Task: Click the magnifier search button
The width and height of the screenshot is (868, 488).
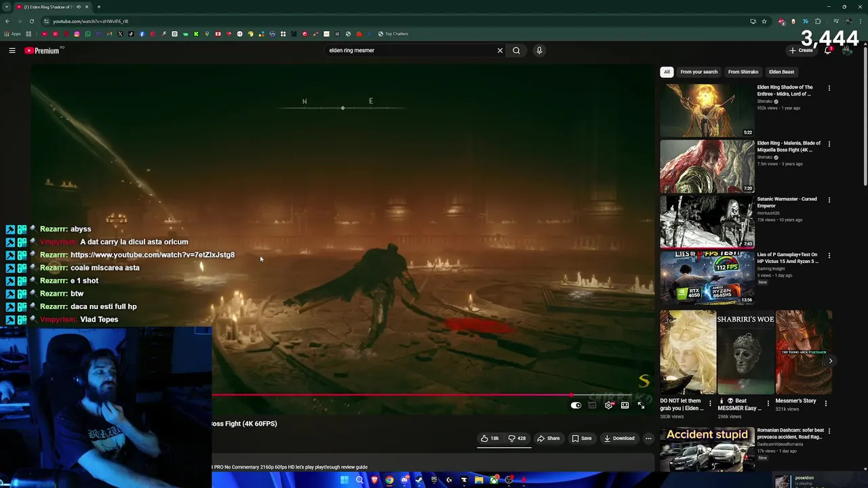Action: click(516, 50)
